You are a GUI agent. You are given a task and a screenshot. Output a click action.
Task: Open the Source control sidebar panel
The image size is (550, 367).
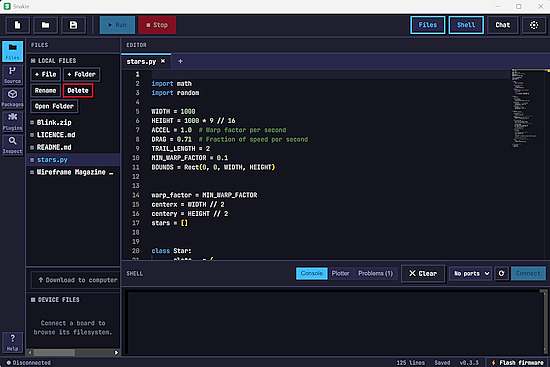tap(12, 75)
